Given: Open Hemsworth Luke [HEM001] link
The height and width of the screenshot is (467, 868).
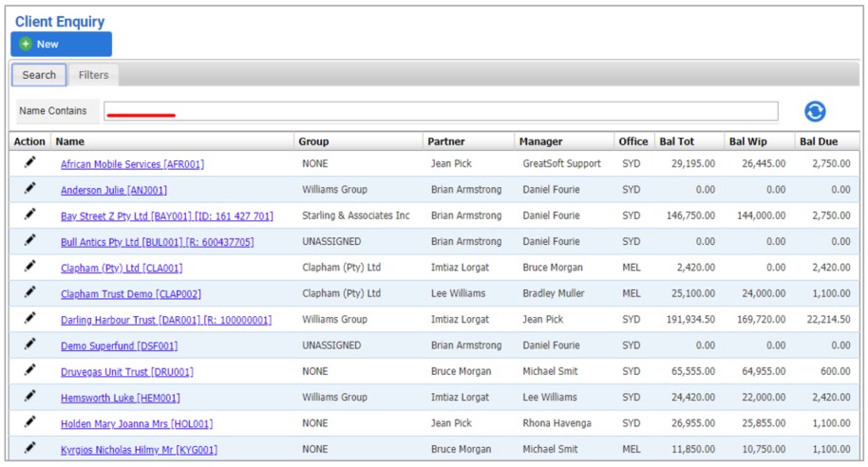Looking at the screenshot, I should click(x=120, y=399).
